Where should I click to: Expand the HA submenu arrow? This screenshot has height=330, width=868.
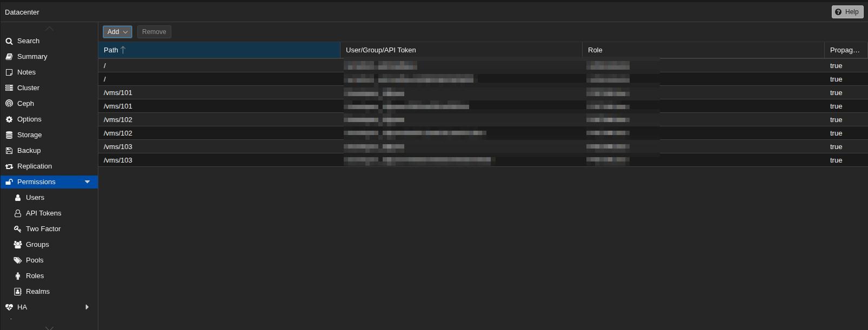click(87, 307)
